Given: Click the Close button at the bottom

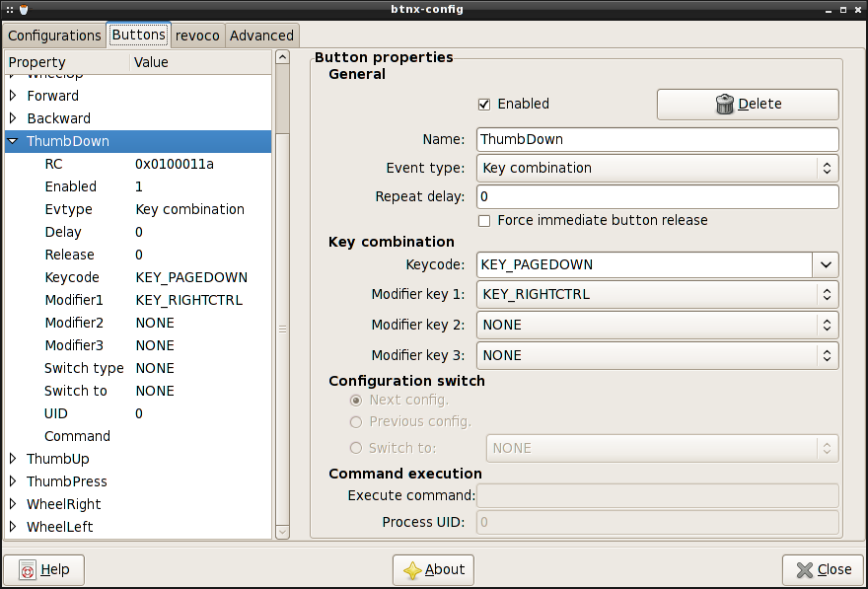Looking at the screenshot, I should coord(824,570).
